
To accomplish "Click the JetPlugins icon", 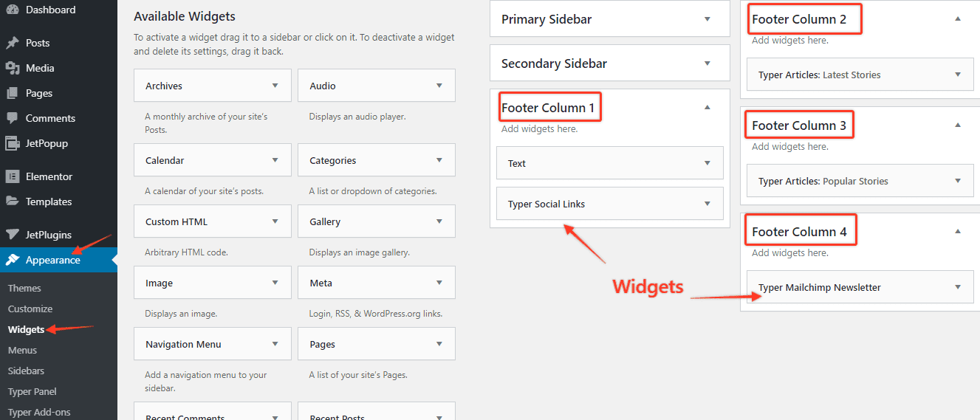I will (x=13, y=235).
